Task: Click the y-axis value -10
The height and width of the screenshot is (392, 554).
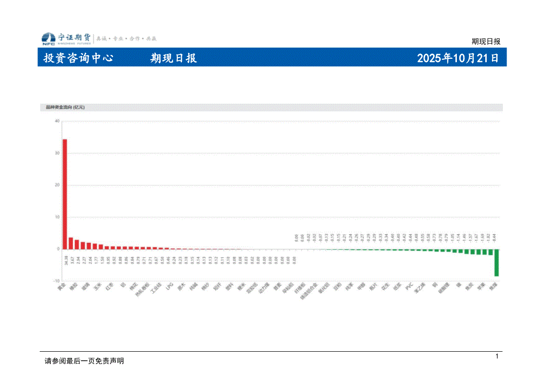Action: tap(56, 281)
